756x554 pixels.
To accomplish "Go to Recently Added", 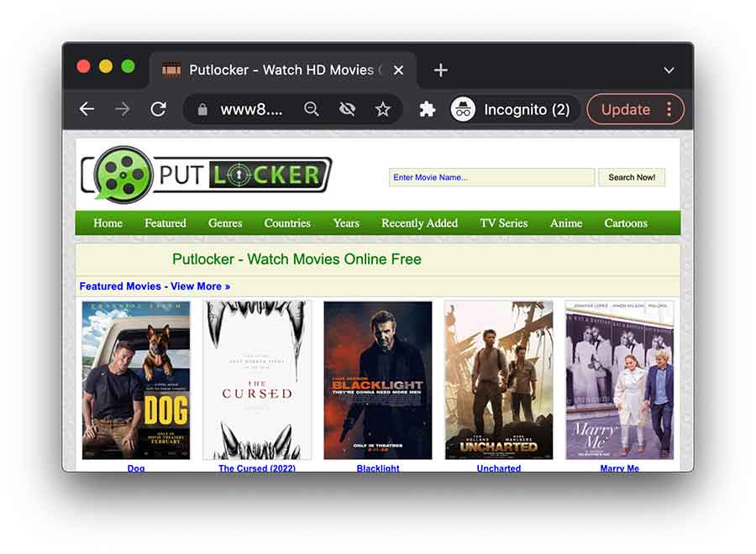I will point(419,223).
